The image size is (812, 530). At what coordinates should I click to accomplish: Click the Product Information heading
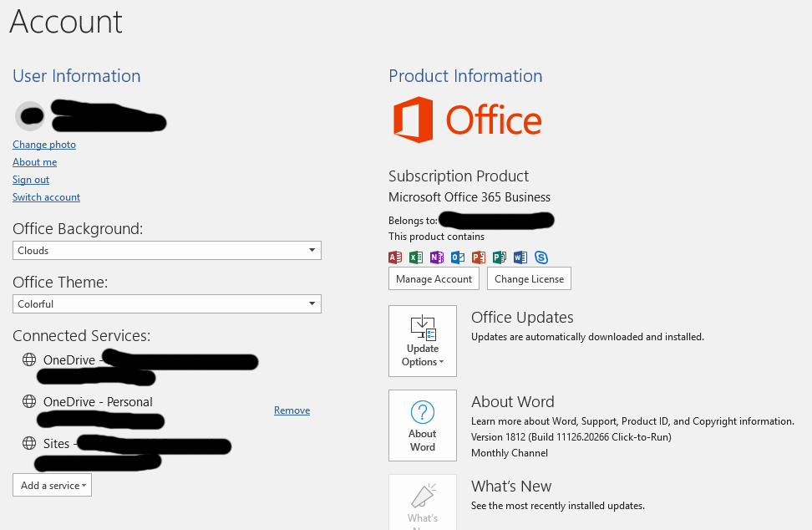[465, 76]
